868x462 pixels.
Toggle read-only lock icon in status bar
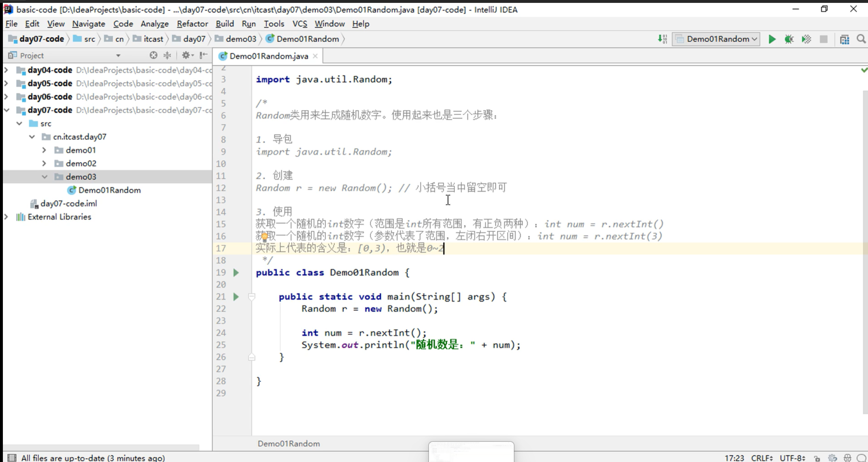point(817,458)
